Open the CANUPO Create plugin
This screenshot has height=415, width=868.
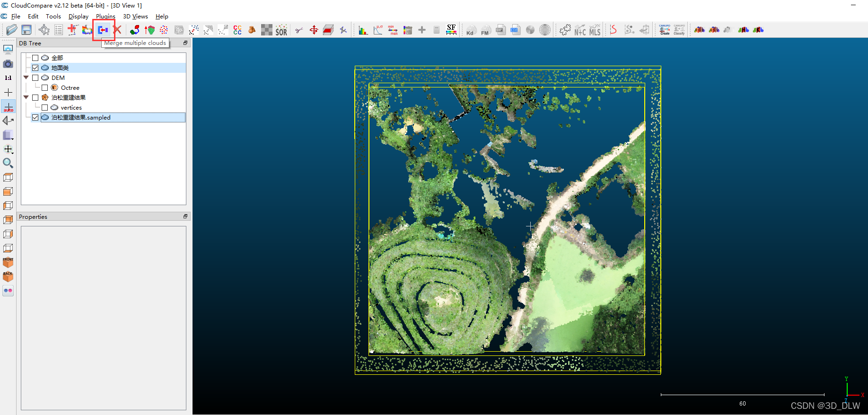coord(665,30)
